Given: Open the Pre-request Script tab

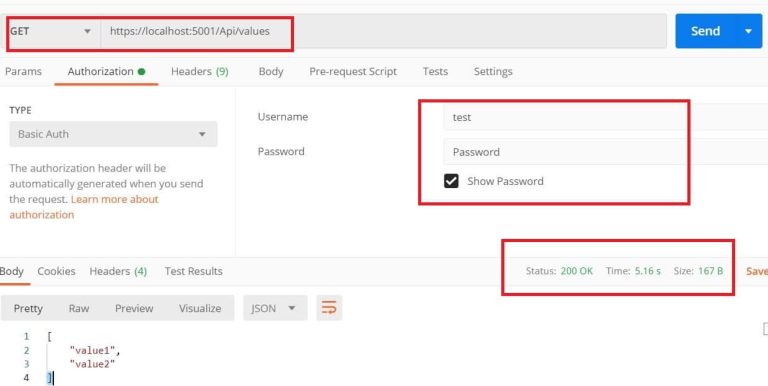Looking at the screenshot, I should point(353,72).
